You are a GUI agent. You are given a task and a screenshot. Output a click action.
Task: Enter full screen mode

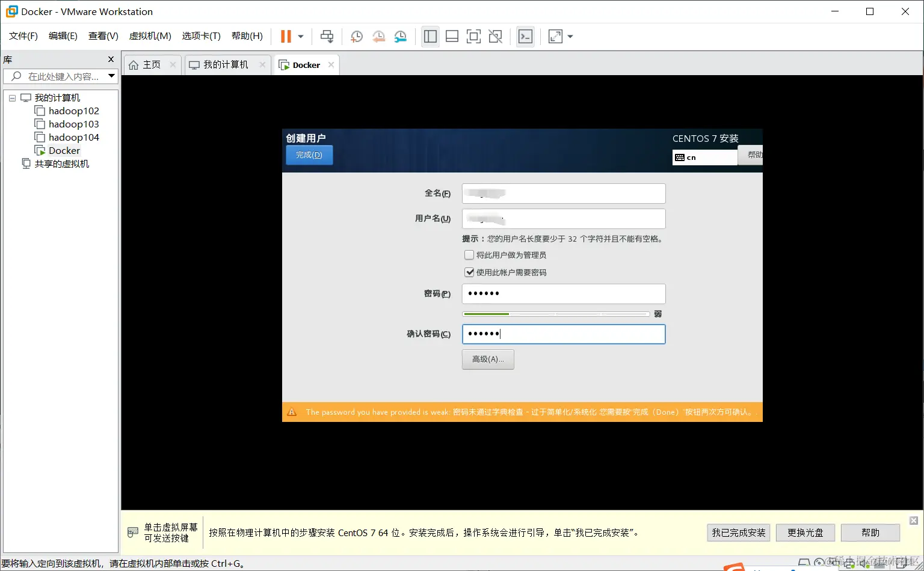(473, 37)
